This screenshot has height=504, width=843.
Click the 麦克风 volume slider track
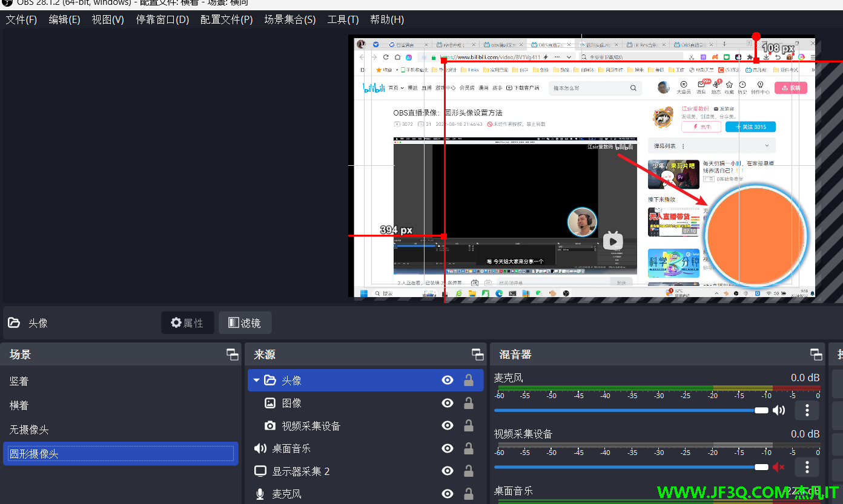(624, 410)
